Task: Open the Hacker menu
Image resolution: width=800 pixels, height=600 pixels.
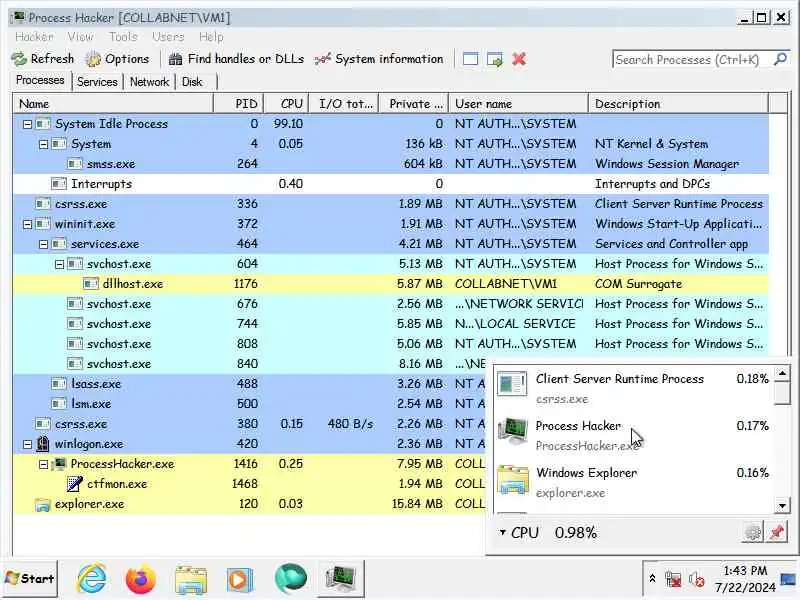Action: pyautogui.click(x=34, y=37)
